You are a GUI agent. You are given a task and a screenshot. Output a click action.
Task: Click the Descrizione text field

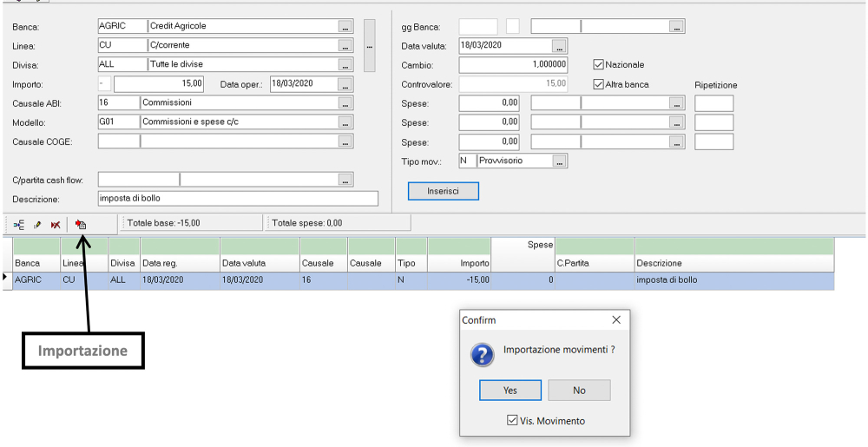pos(238,199)
